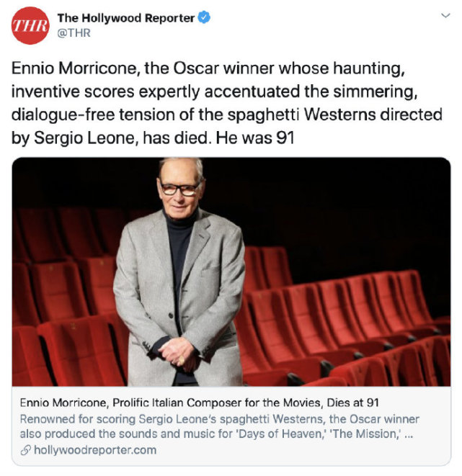Click 'He was 91' in tweet

click(255, 138)
